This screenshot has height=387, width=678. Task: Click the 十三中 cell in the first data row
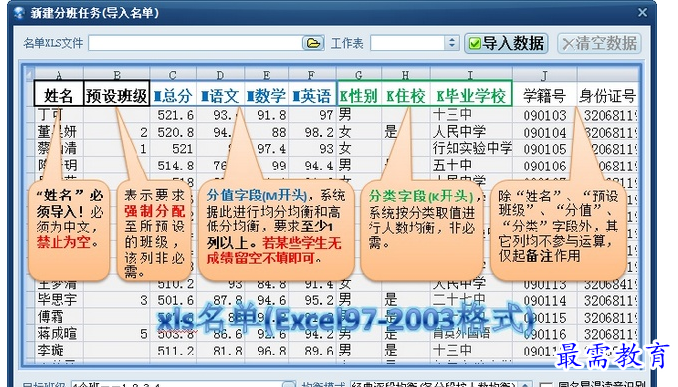pyautogui.click(x=471, y=115)
